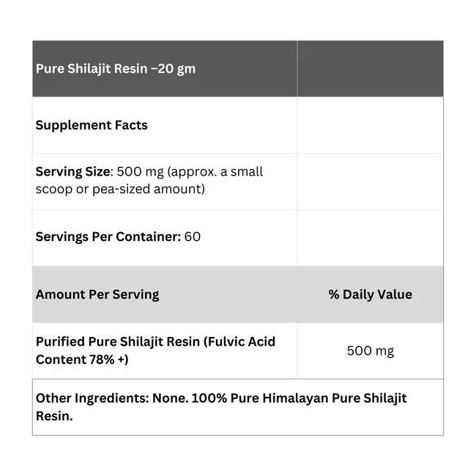The height and width of the screenshot is (476, 476).
Task: Click the 60 servings value
Action: point(192,237)
